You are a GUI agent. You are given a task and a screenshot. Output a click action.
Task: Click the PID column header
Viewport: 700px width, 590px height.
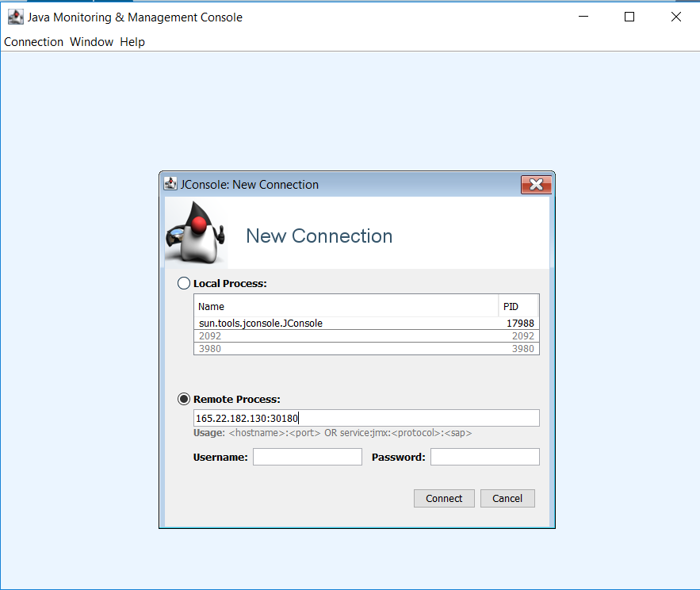pyautogui.click(x=518, y=306)
